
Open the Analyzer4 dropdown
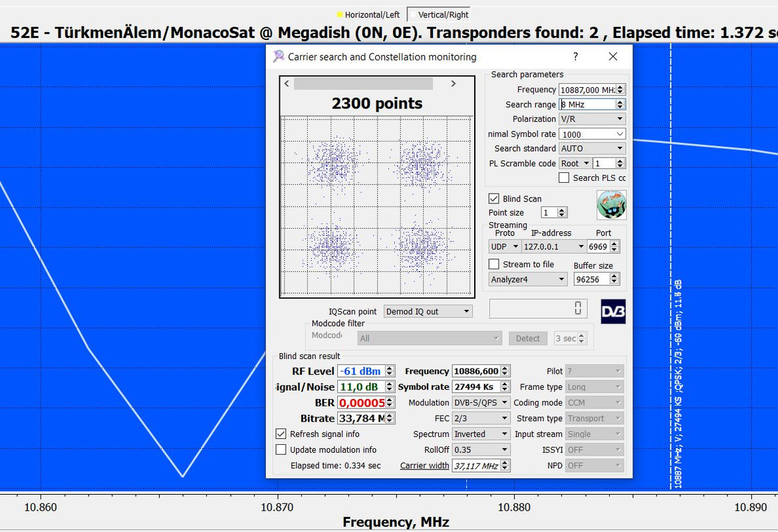click(528, 279)
